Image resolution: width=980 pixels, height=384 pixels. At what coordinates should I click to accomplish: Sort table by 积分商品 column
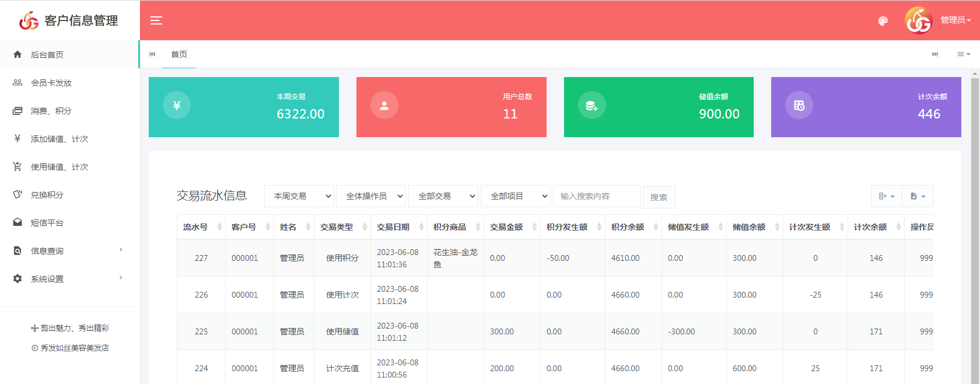[x=456, y=227]
